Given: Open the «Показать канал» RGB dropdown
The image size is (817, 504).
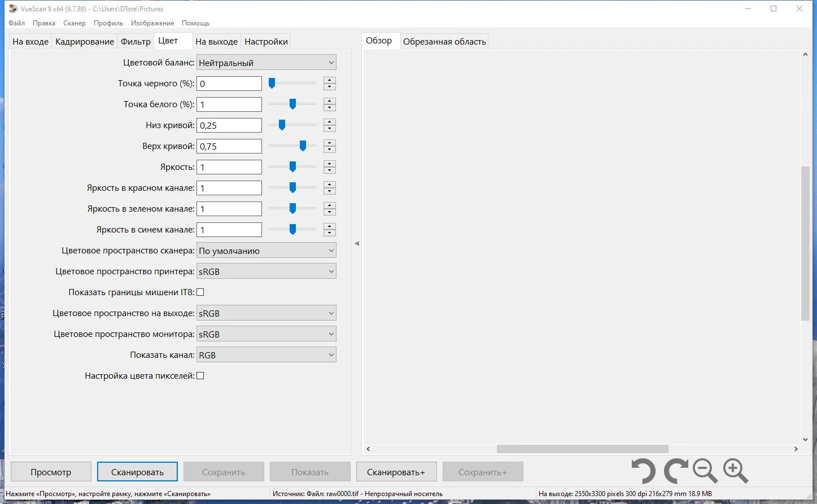Looking at the screenshot, I should pos(266,355).
